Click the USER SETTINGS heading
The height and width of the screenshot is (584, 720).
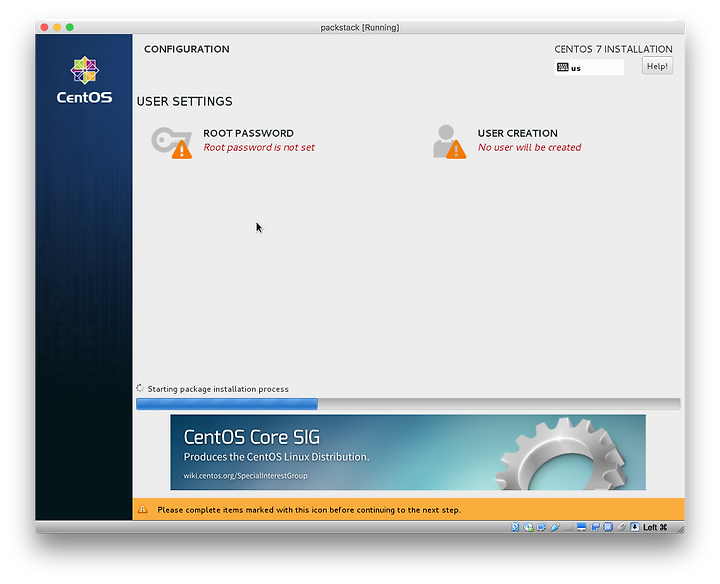coord(185,101)
